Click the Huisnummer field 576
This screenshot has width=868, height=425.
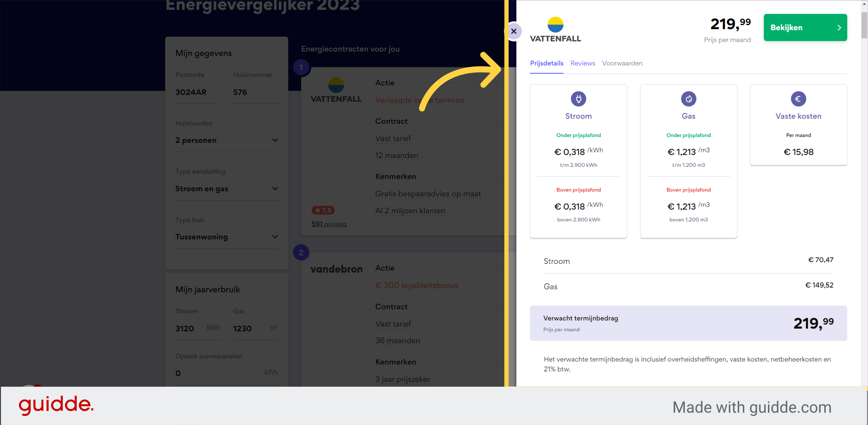tap(255, 92)
